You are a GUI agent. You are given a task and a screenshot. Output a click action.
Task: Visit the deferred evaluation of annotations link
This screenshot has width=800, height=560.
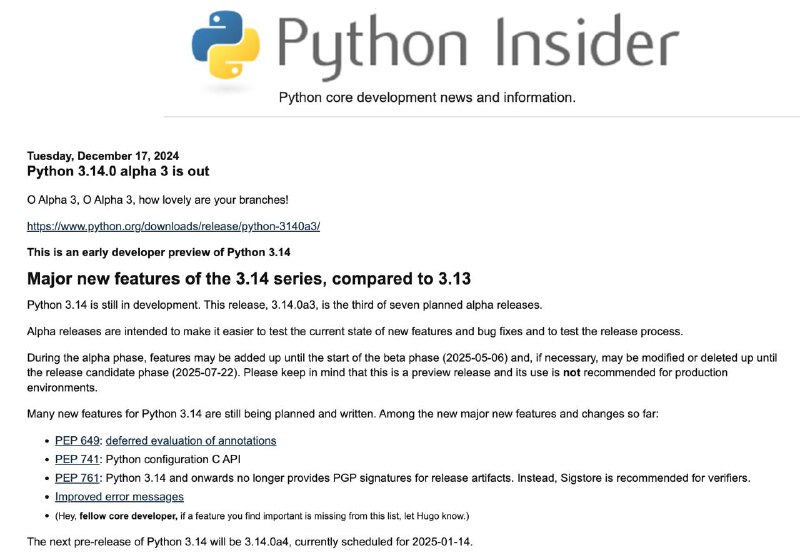[191, 441]
